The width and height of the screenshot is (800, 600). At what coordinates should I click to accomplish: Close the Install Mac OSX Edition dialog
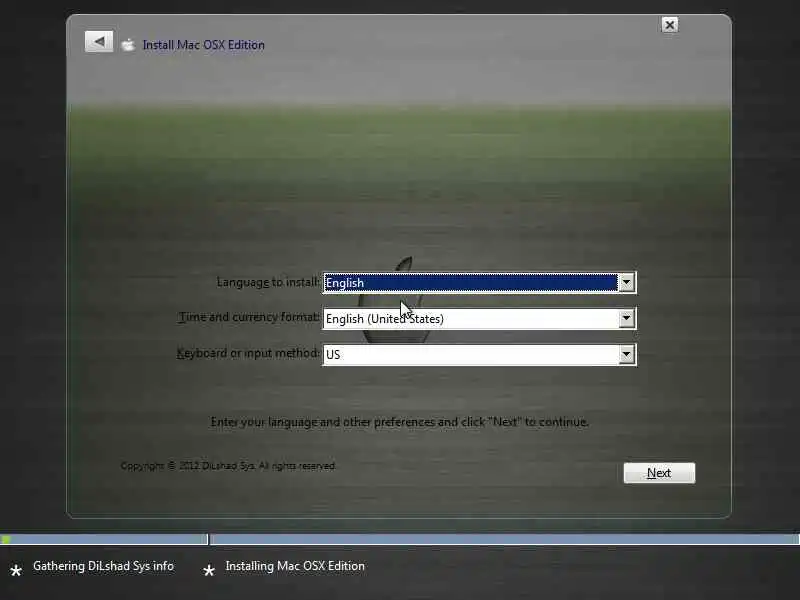669,24
